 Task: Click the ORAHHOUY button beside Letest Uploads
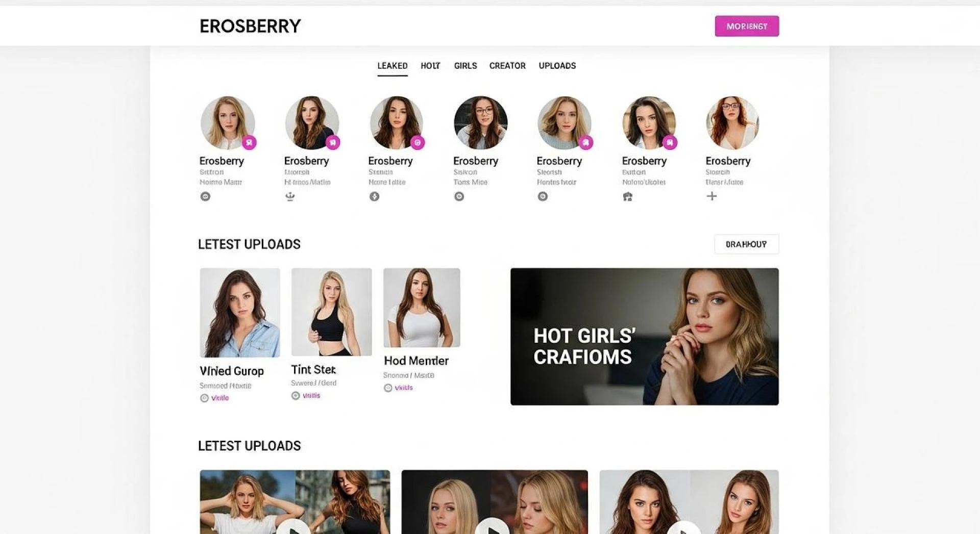click(746, 244)
